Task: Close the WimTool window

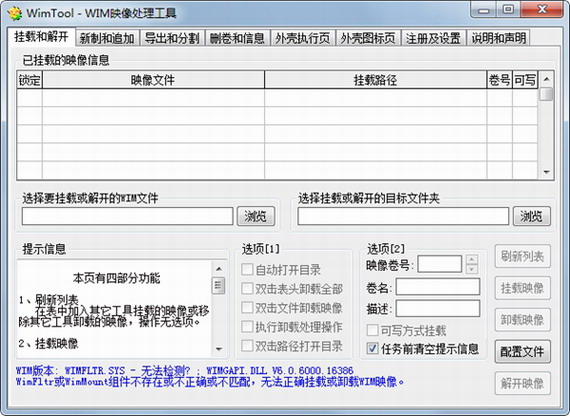Action: (542, 10)
